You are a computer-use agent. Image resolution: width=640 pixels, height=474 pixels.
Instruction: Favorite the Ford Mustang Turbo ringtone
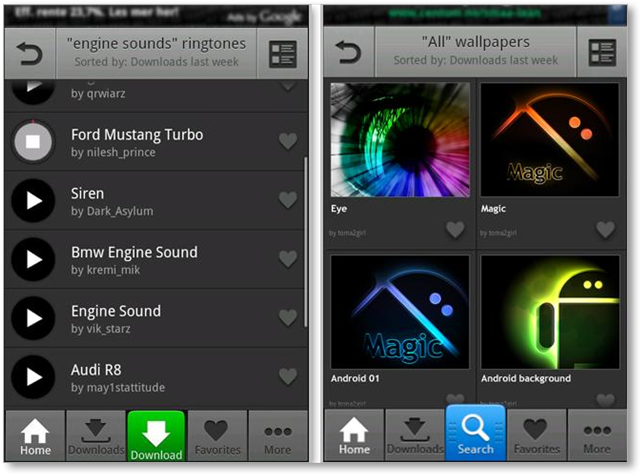288,141
